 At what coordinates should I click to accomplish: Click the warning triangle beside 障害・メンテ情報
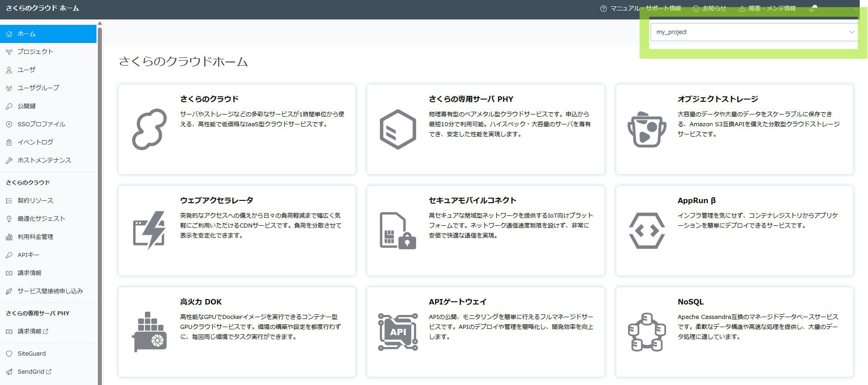(x=742, y=9)
